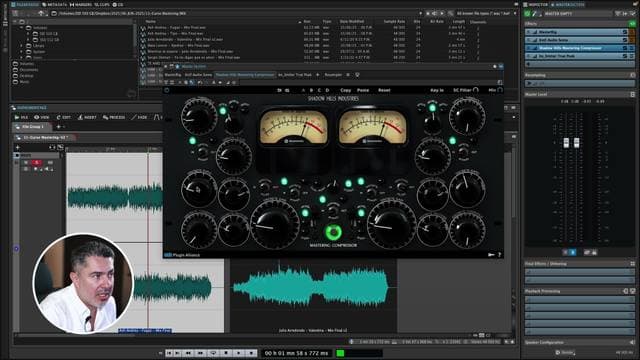Click the Copy button in plugin toolbar
Image resolution: width=640 pixels, height=360 pixels.
(x=345, y=90)
